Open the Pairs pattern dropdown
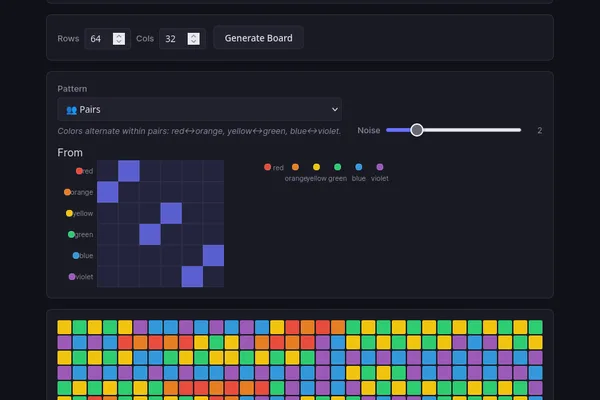 click(x=199, y=109)
